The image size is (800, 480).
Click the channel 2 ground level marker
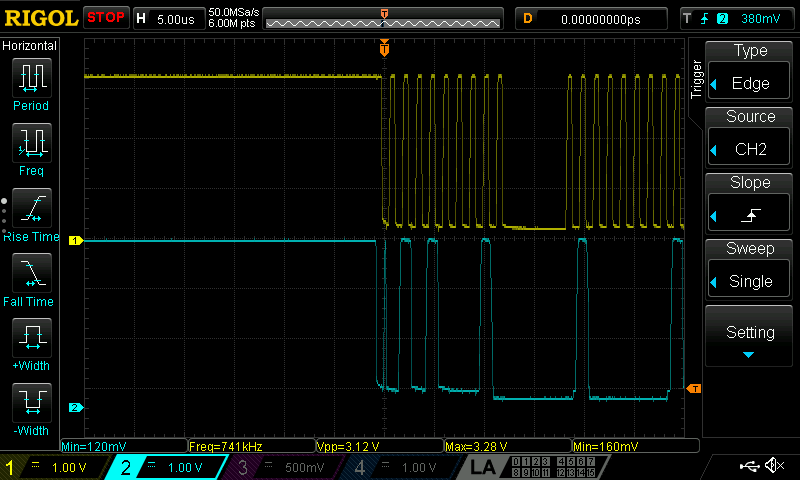pyautogui.click(x=76, y=408)
